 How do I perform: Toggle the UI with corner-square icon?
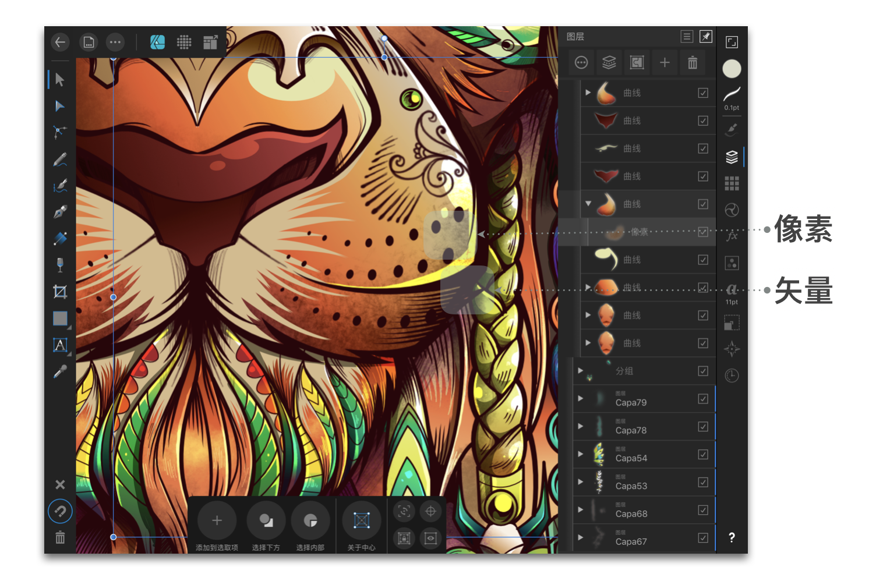click(732, 42)
